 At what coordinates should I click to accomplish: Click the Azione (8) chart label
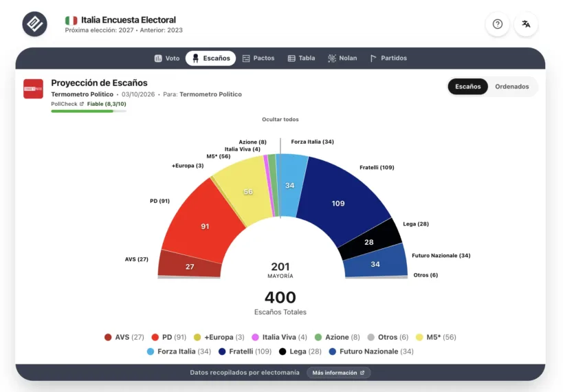coord(252,142)
